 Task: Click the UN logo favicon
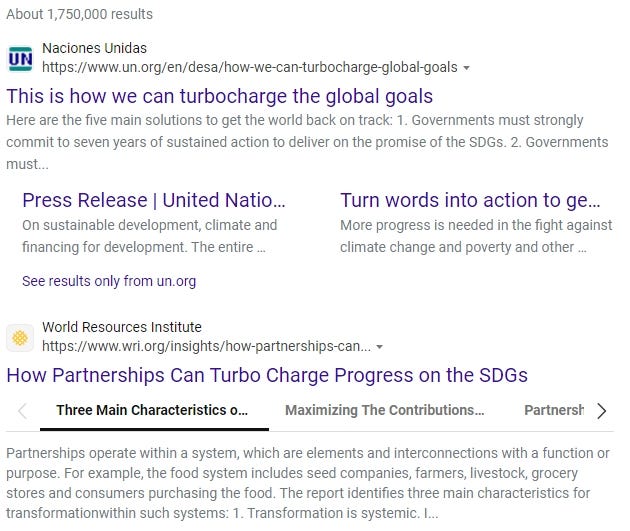pyautogui.click(x=20, y=59)
